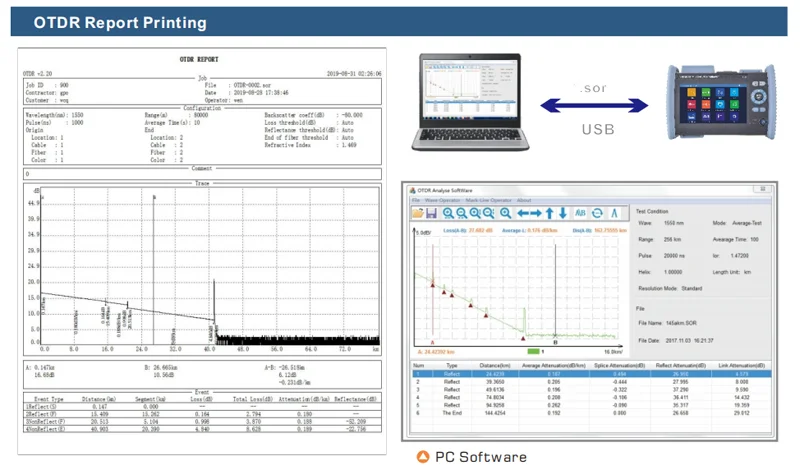Click the open folder icon in toolbar
Viewport: 800px width, 470px height.
(x=417, y=213)
